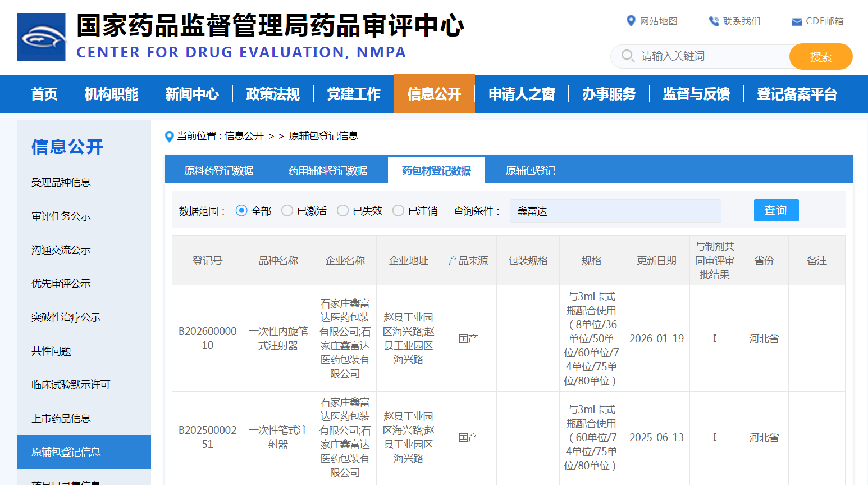Select registration number B2026000000010
Image resolution: width=868 pixels, height=485 pixels.
click(207, 338)
